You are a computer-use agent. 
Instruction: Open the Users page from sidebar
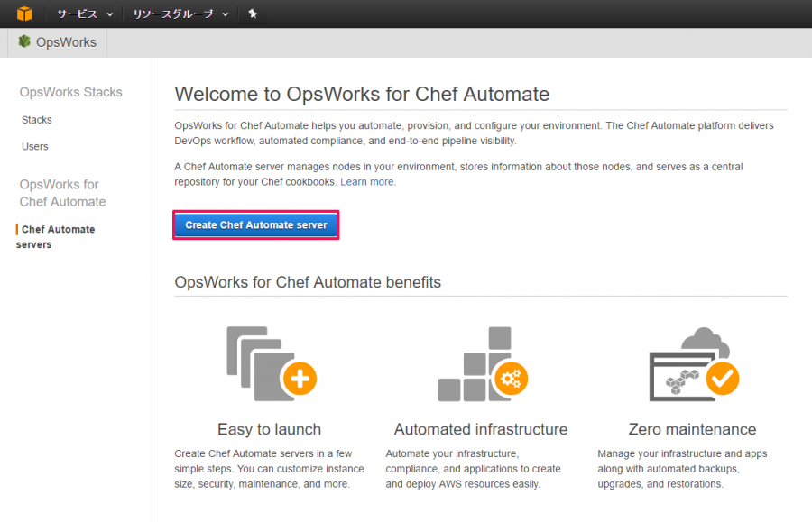coord(34,146)
